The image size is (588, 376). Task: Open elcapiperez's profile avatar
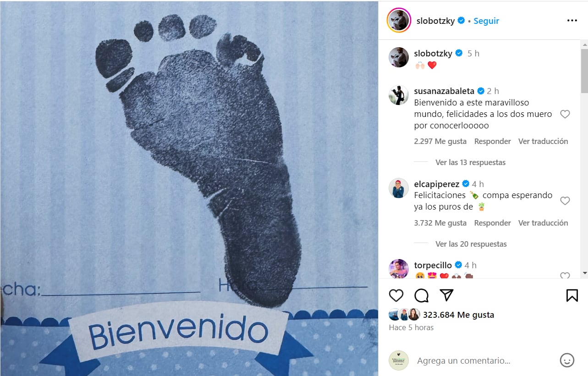399,188
